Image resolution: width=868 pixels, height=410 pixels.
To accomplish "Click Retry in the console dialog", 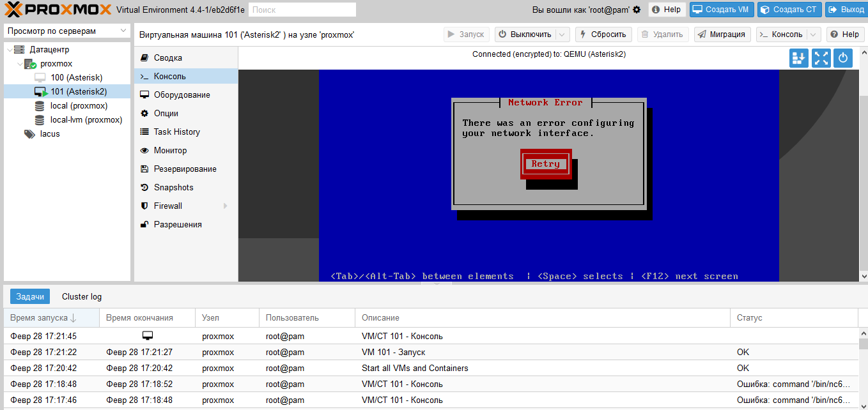I will click(x=546, y=164).
